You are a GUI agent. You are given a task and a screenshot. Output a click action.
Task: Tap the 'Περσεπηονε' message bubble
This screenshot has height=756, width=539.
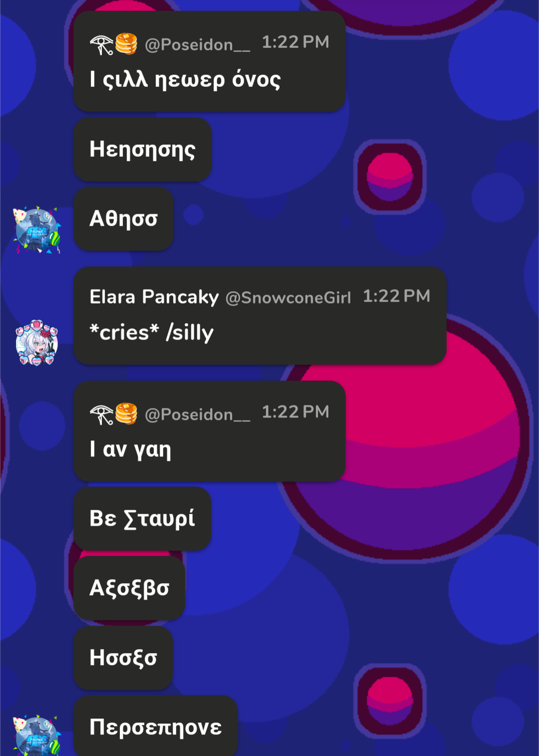click(x=156, y=727)
